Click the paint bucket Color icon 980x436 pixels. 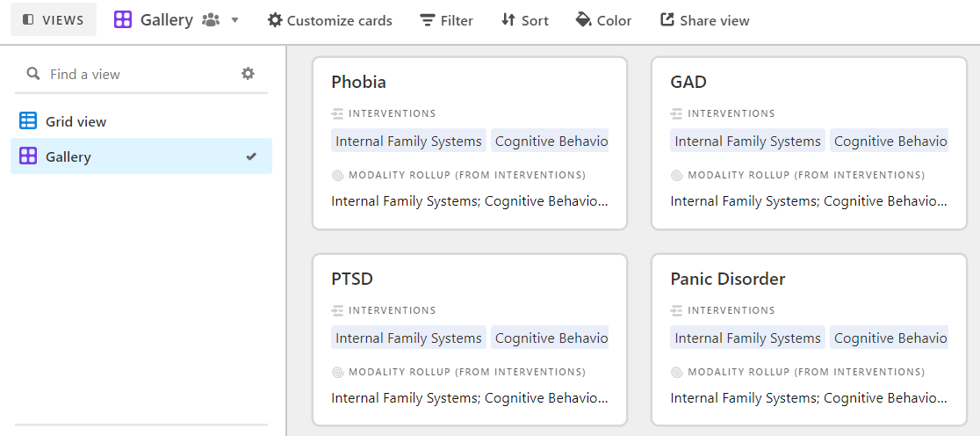pyautogui.click(x=583, y=20)
